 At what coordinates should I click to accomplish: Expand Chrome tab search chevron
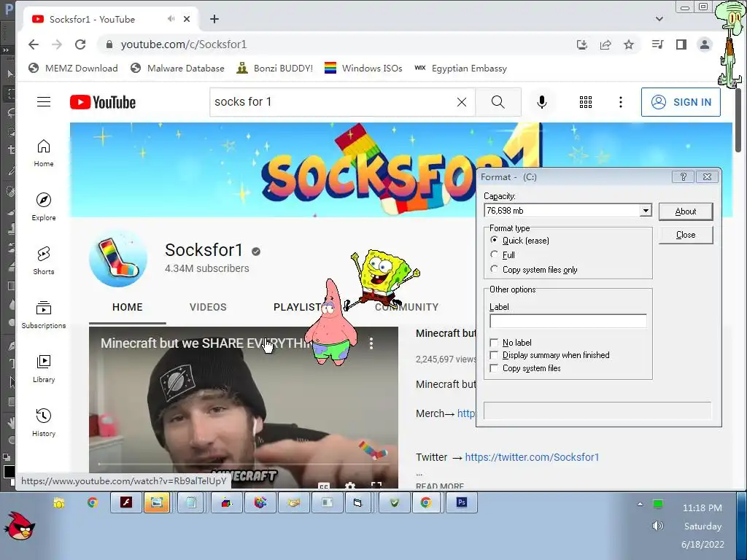coord(659,19)
